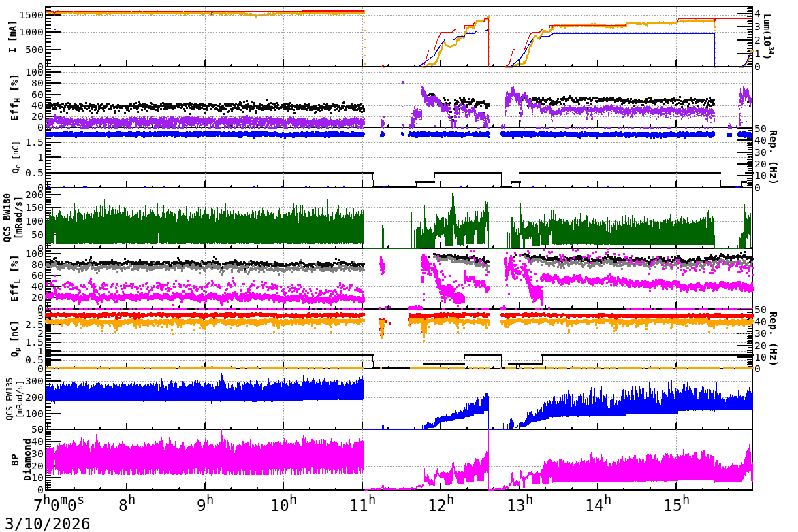This screenshot has width=798, height=532.
Task: Click the '0.5' tick on Q_e axis
Action: pyautogui.click(x=35, y=173)
